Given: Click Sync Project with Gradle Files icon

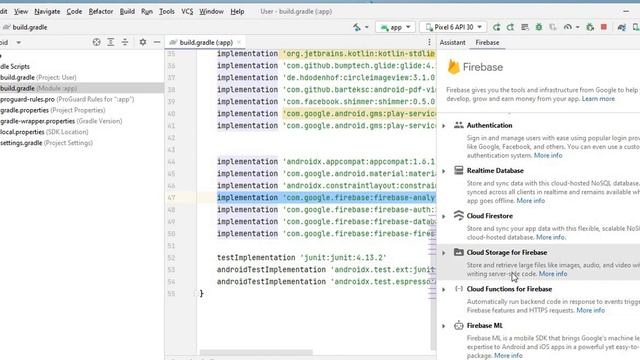Looking at the screenshot, I should pyautogui.click(x=622, y=27).
